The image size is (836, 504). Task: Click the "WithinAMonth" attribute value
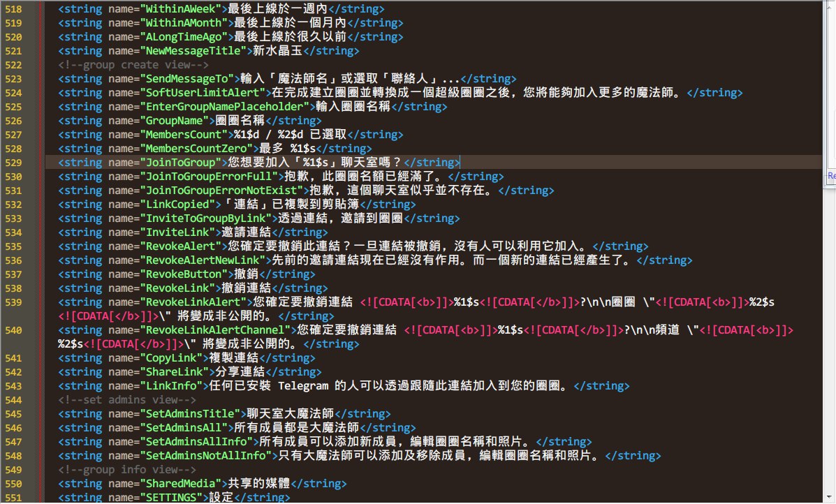click(x=184, y=23)
